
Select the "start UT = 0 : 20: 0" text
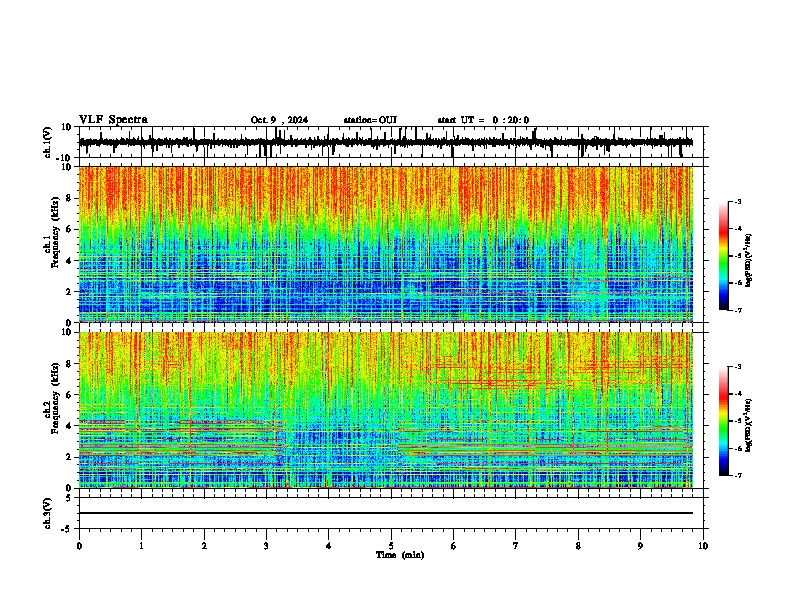tap(483, 120)
